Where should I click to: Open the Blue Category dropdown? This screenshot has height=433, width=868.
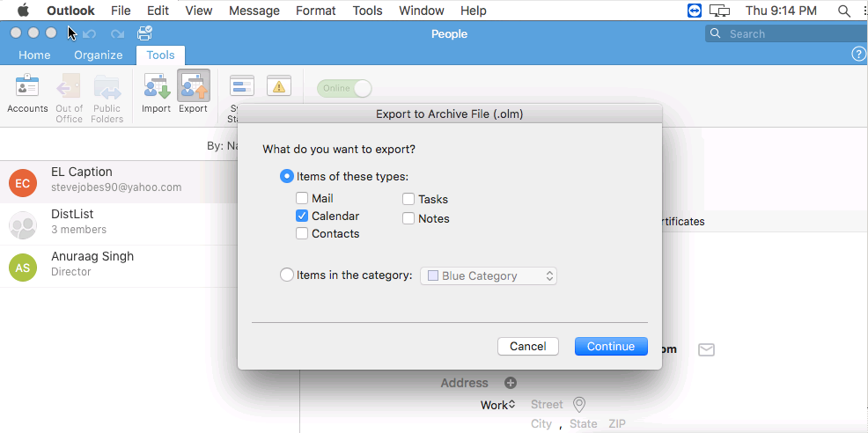coord(489,275)
